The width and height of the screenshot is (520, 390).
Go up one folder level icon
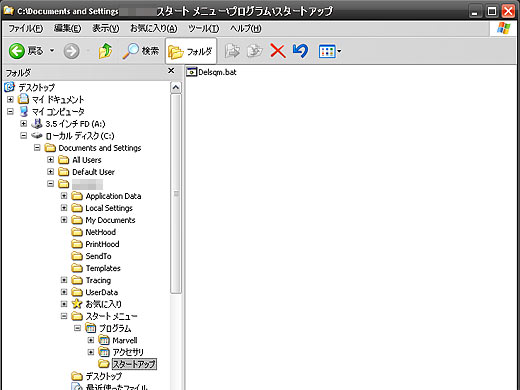tap(105, 51)
